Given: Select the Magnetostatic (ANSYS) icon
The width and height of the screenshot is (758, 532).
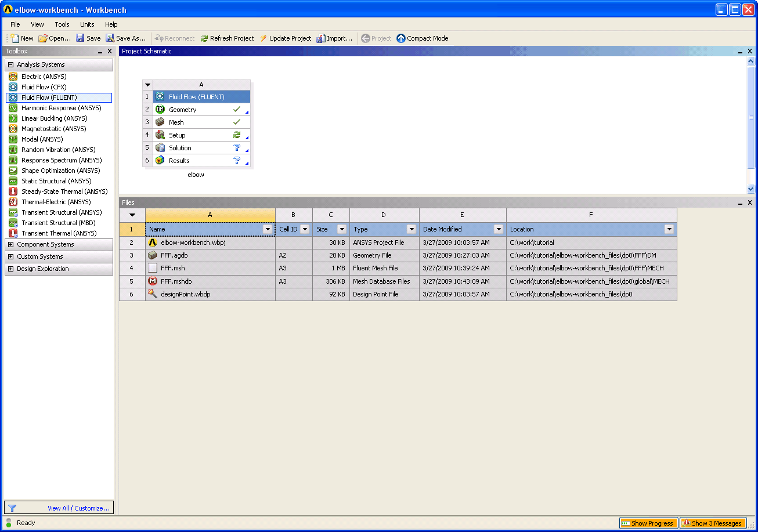Looking at the screenshot, I should tap(13, 129).
